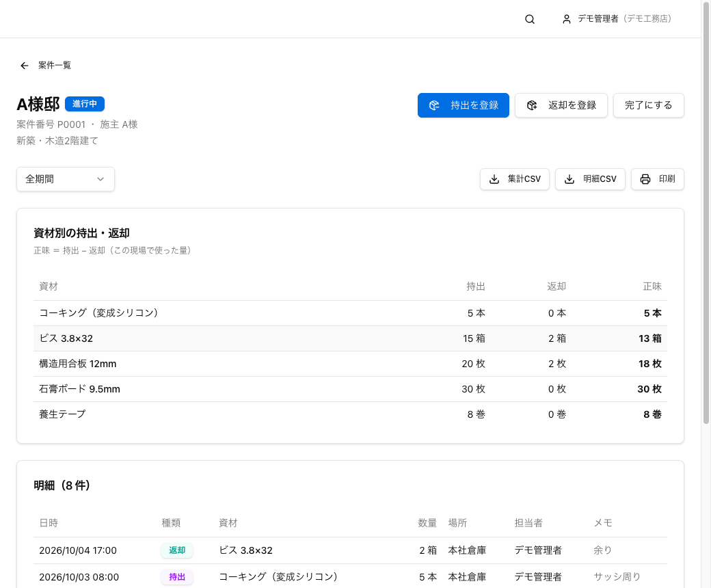Click the page vertical scrollbar
Viewport: 711px width, 588px height.
(706, 213)
